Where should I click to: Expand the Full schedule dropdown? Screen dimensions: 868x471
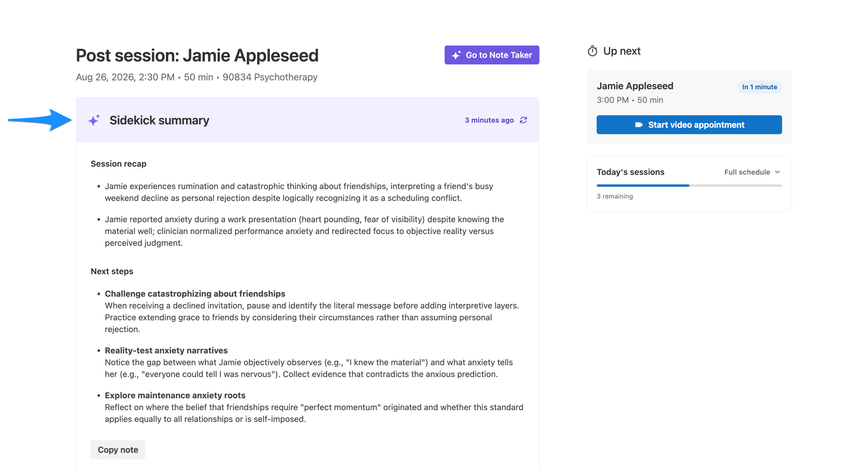coord(752,172)
